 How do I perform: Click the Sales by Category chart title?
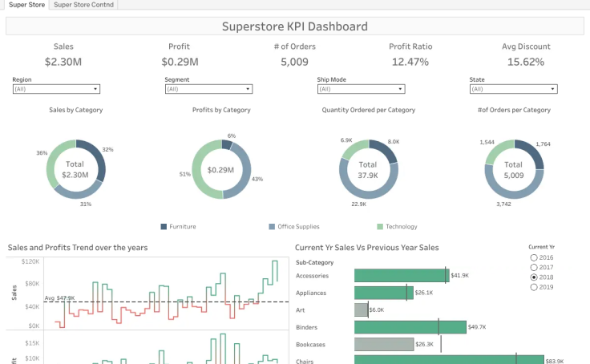coord(75,110)
